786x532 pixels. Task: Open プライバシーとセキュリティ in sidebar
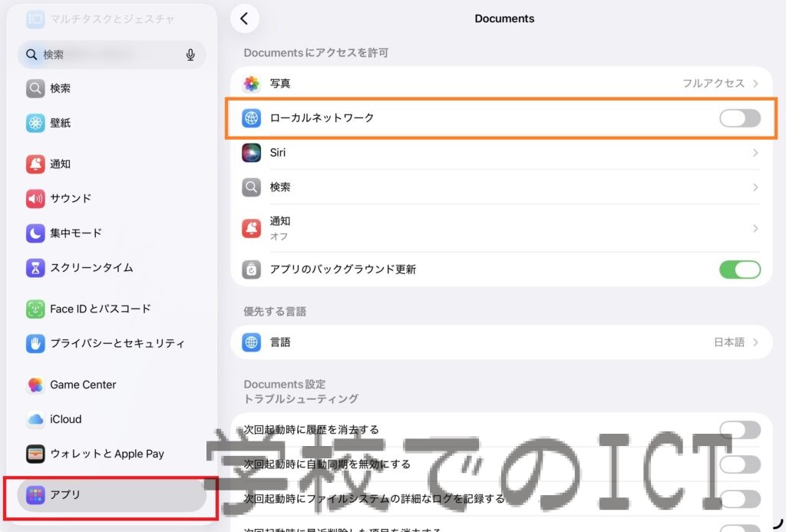click(117, 343)
